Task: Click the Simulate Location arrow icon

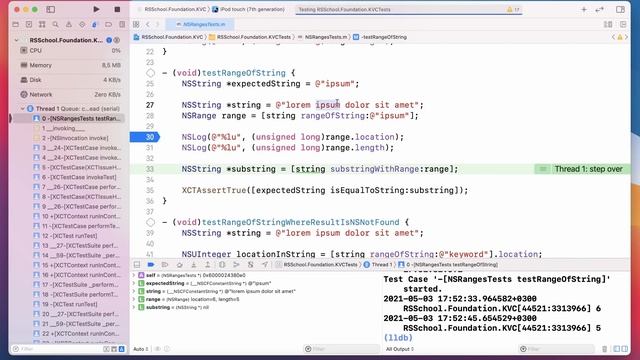Action: [x=265, y=264]
